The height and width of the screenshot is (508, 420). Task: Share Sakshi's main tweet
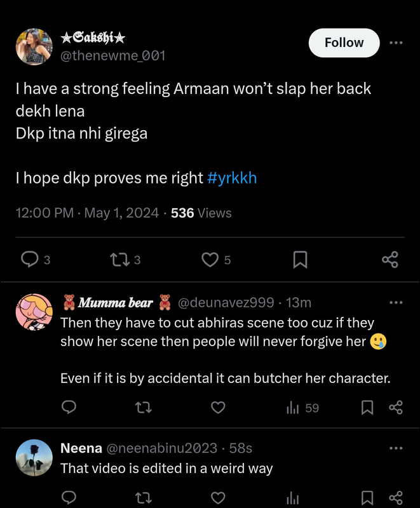point(390,259)
